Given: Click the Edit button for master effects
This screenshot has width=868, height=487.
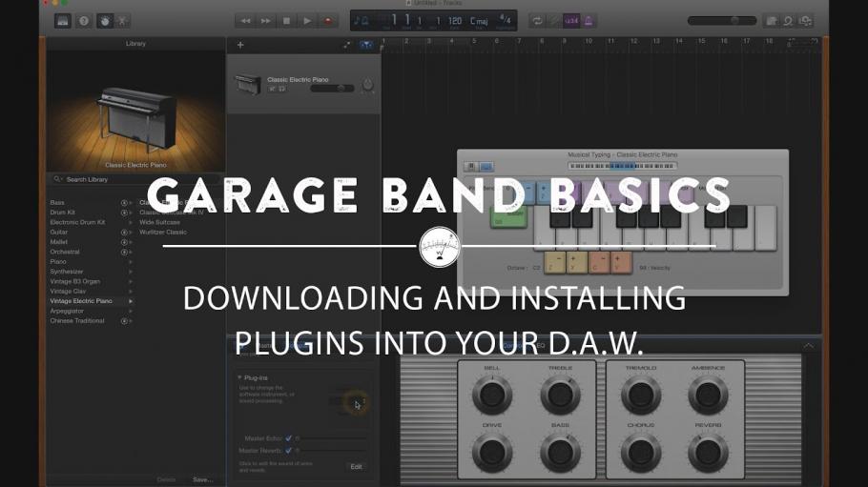Looking at the screenshot, I should (x=356, y=467).
